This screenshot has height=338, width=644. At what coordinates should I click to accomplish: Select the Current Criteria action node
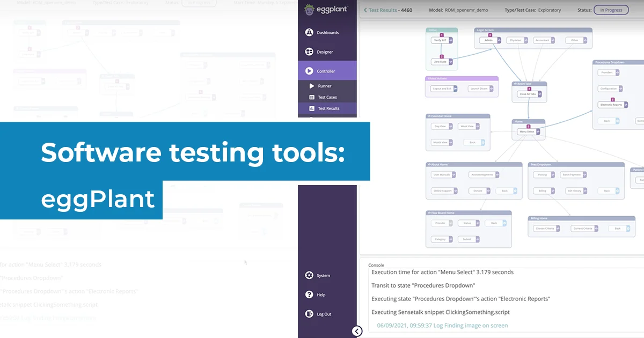click(x=584, y=229)
